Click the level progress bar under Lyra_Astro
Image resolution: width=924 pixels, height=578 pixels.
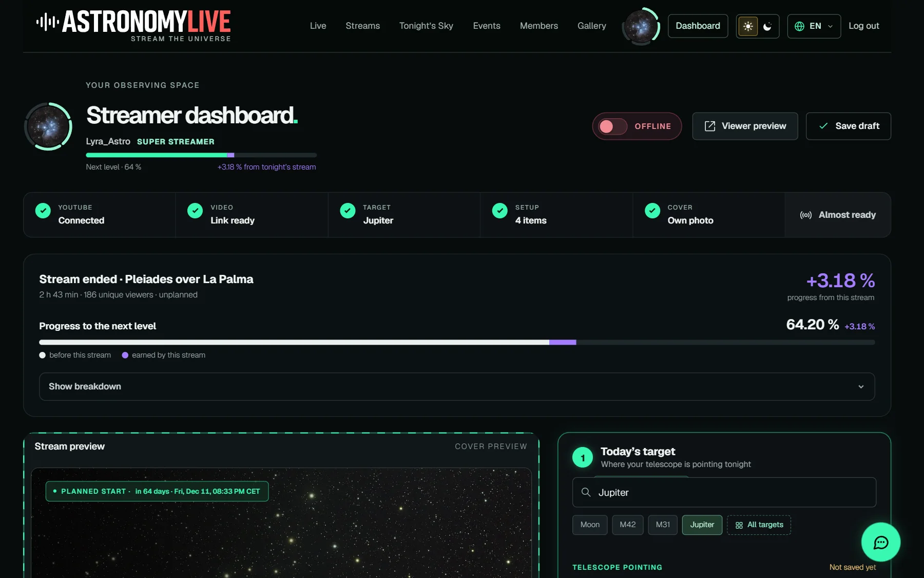(201, 155)
